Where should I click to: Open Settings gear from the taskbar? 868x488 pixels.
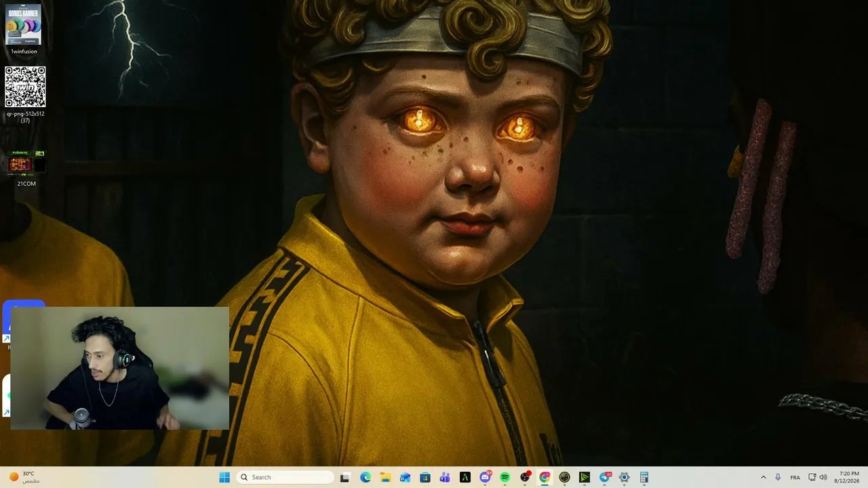[x=625, y=477]
